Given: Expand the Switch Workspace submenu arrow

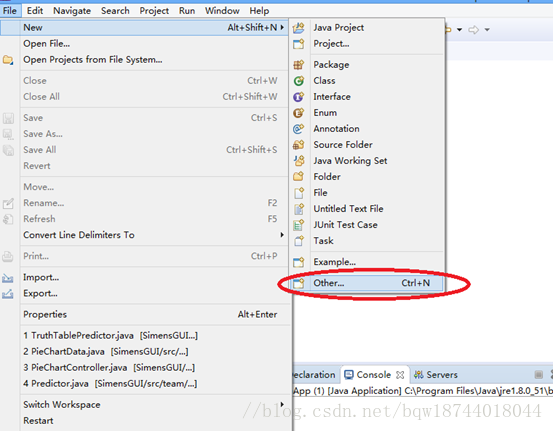Looking at the screenshot, I should (282, 404).
